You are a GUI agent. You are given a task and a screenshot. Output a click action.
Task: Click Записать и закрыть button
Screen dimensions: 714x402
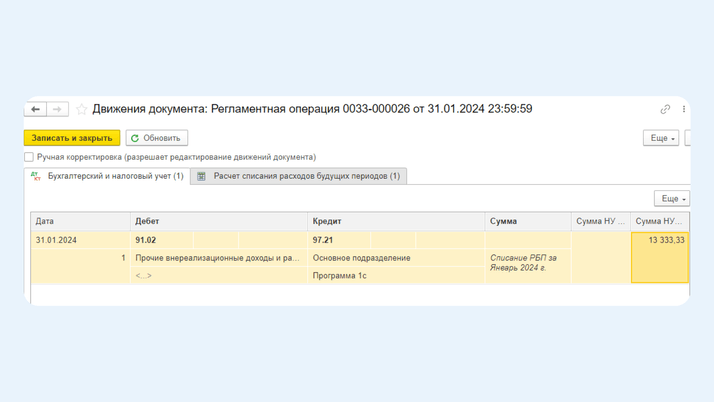click(72, 138)
